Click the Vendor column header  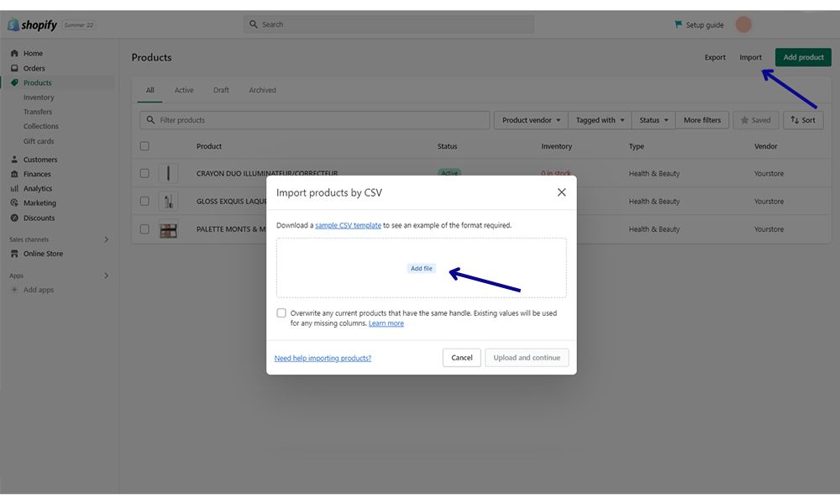coord(765,145)
